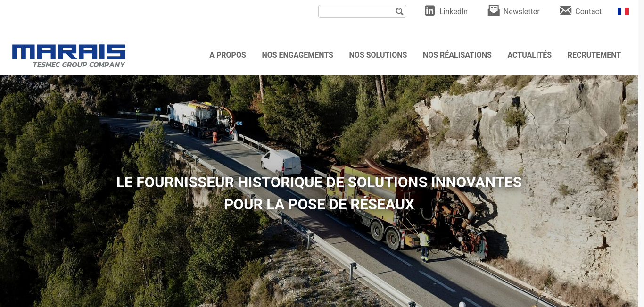Viewport: 644px width, 307px height.
Task: Select the French flag language icon
Action: pyautogui.click(x=623, y=11)
